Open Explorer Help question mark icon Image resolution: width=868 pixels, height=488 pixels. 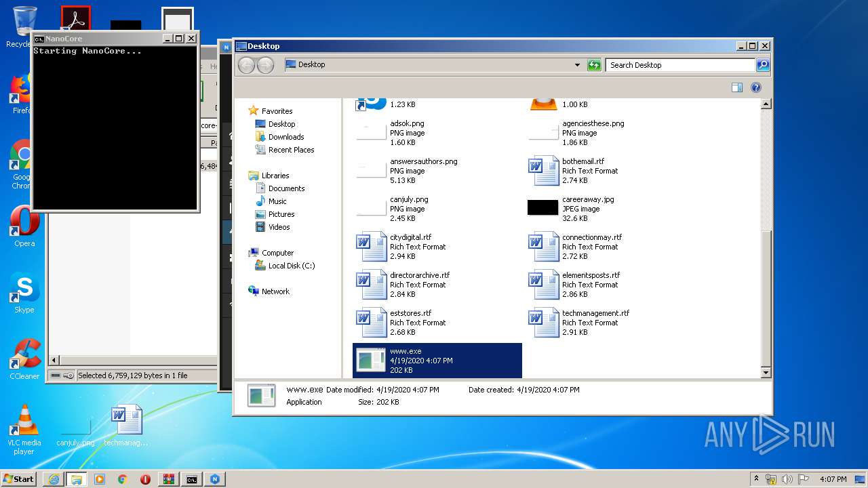click(756, 87)
